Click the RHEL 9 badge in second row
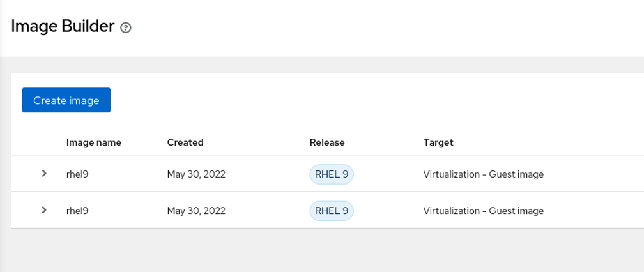The width and height of the screenshot is (644, 272). click(x=332, y=211)
